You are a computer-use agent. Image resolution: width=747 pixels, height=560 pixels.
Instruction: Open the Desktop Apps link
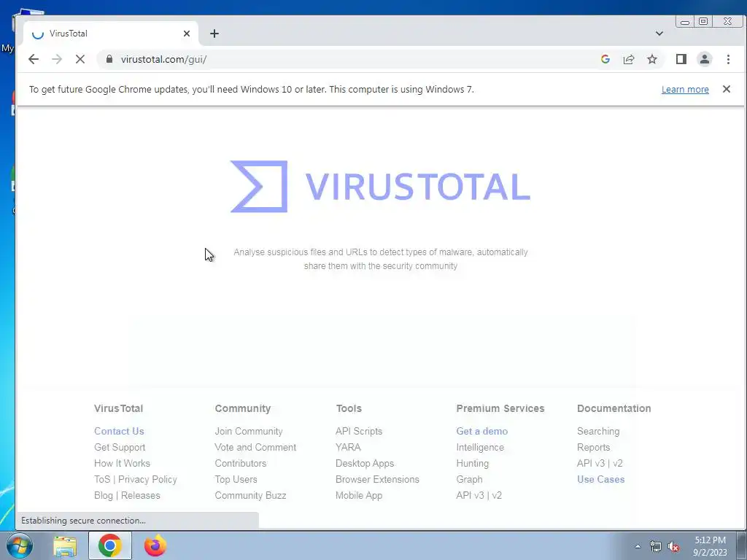(365, 463)
